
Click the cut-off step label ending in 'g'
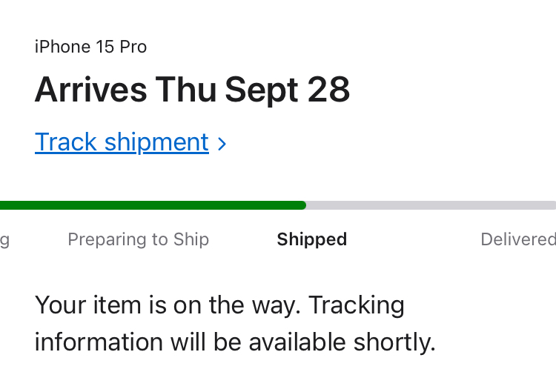[x=4, y=240]
